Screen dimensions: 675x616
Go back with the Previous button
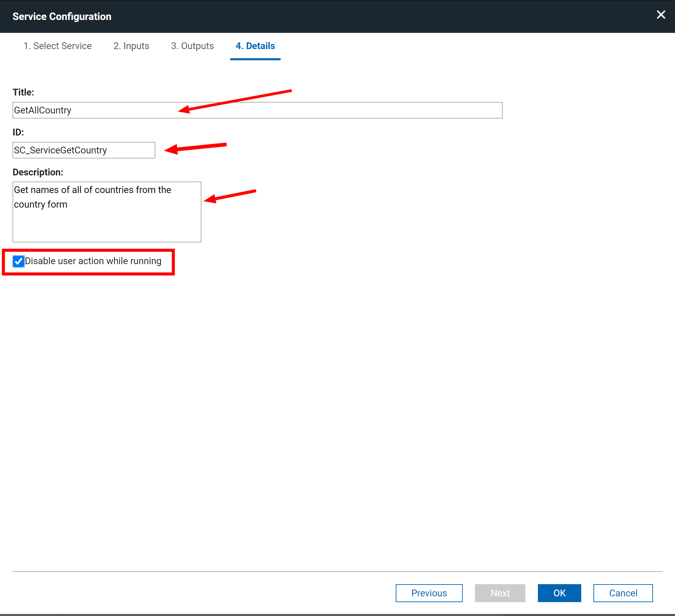click(x=429, y=593)
